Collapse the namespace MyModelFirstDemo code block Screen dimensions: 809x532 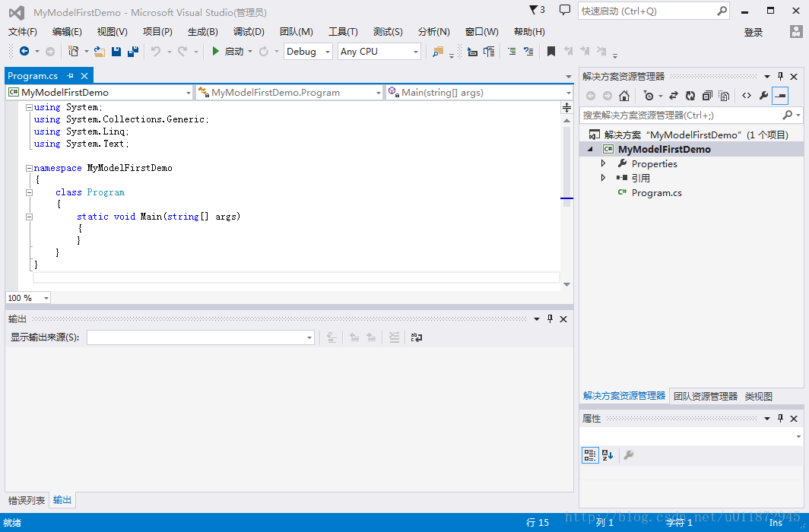point(30,168)
